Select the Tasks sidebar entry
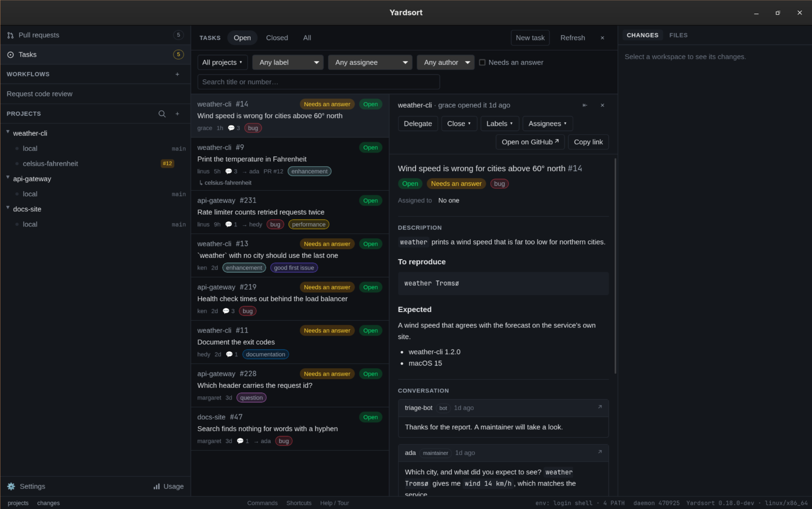The image size is (812, 509). (95, 55)
